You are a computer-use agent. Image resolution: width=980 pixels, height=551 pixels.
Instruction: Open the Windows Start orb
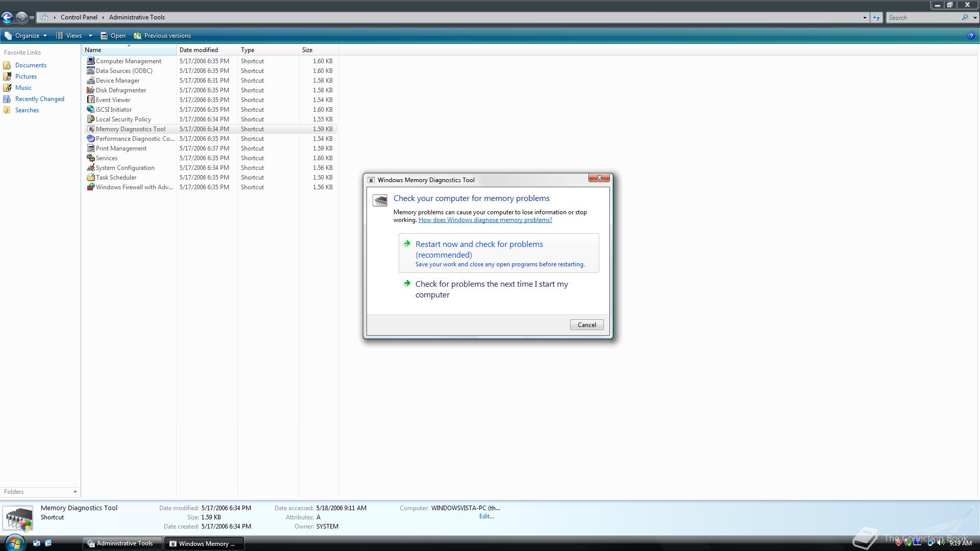[14, 543]
